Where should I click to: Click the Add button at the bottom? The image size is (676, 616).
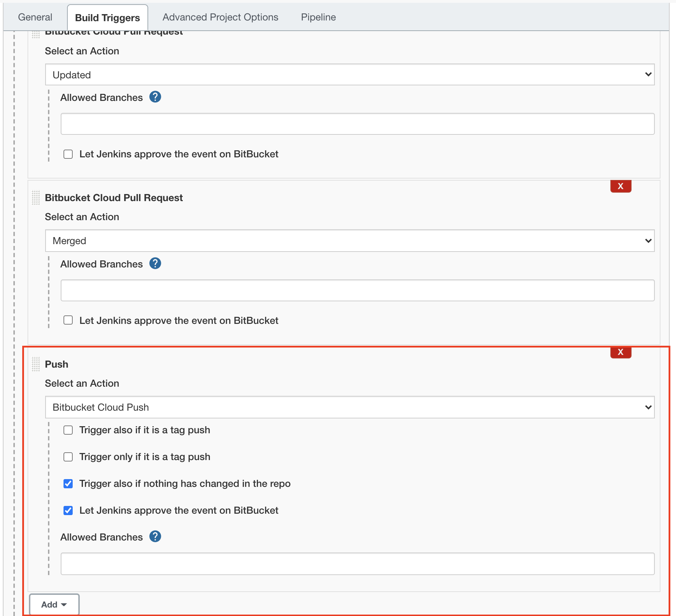point(54,604)
